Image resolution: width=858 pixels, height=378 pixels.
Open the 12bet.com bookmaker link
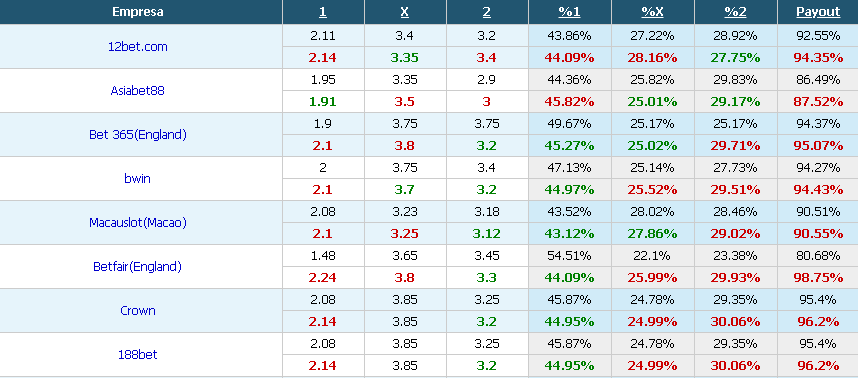138,47
